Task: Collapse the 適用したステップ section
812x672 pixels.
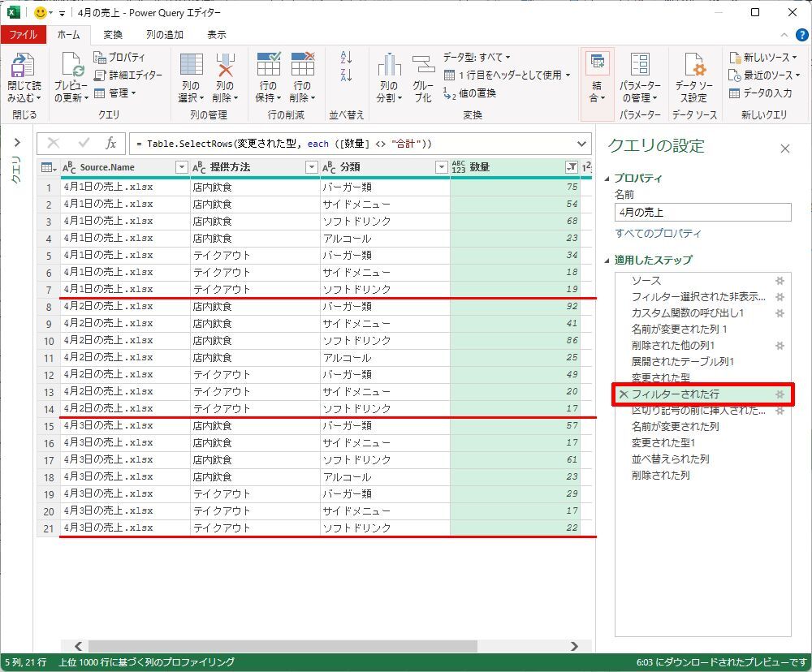Action: click(608, 261)
